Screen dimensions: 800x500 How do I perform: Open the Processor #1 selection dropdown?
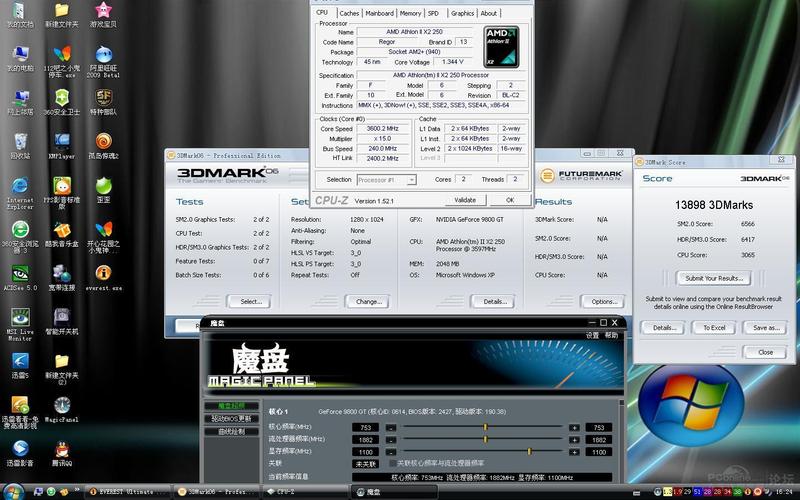pyautogui.click(x=386, y=180)
